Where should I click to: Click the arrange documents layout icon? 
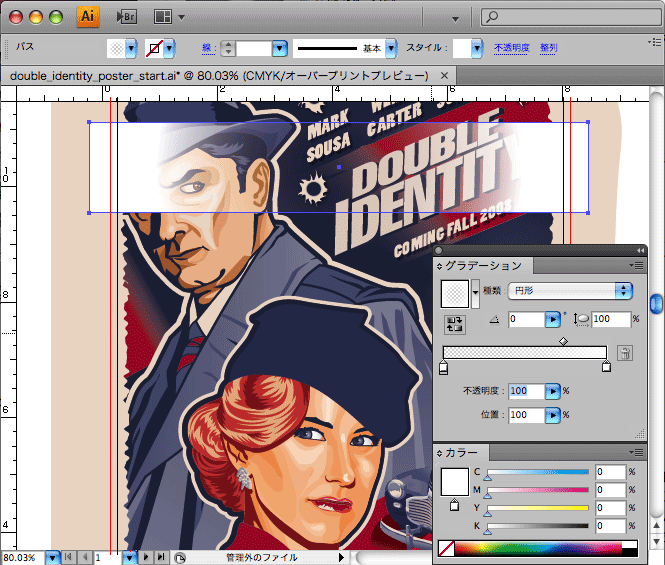tap(162, 17)
